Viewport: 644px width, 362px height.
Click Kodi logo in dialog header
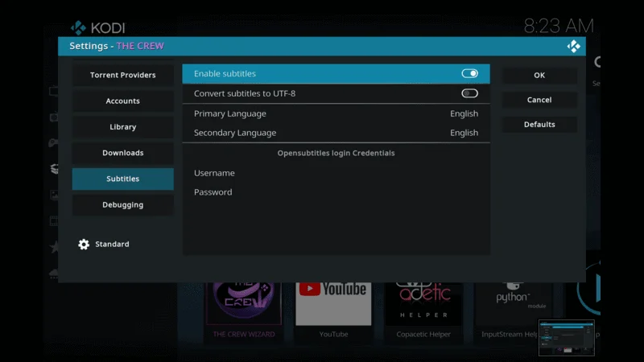coord(573,47)
